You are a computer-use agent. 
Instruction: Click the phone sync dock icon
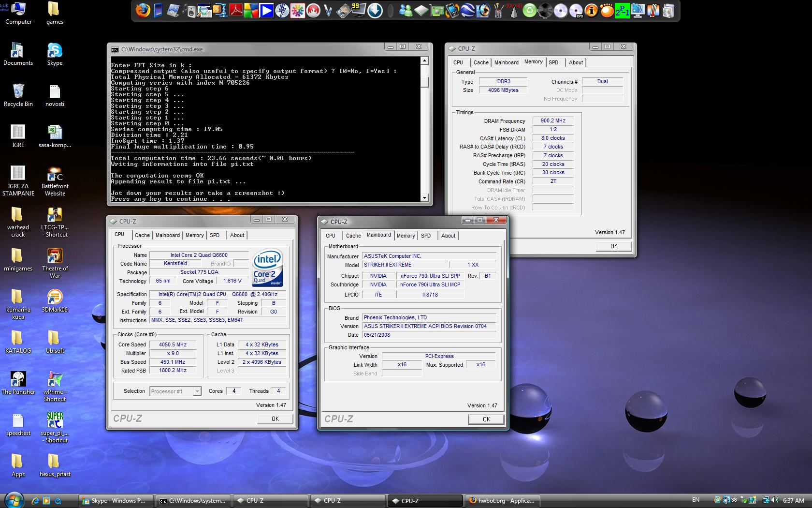tap(452, 11)
